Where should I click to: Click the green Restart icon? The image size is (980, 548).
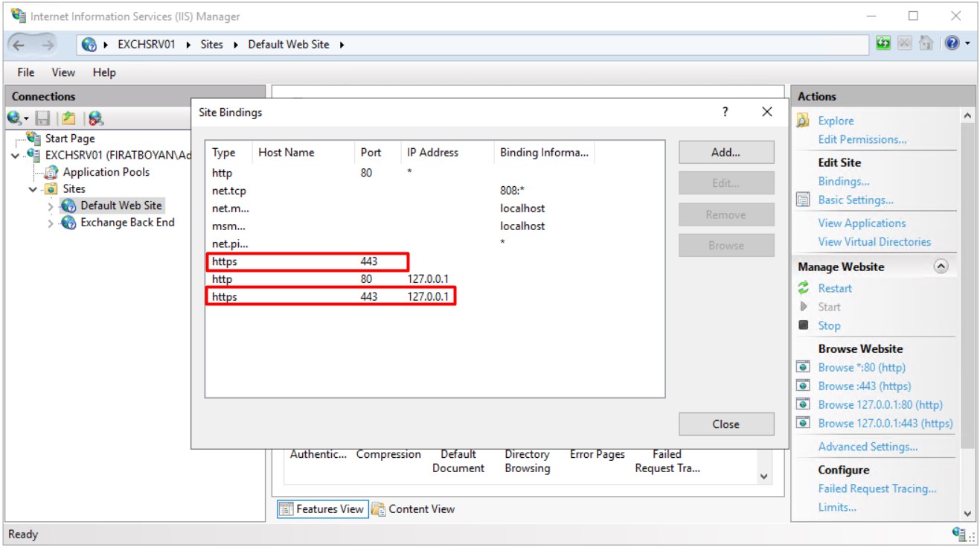point(803,288)
